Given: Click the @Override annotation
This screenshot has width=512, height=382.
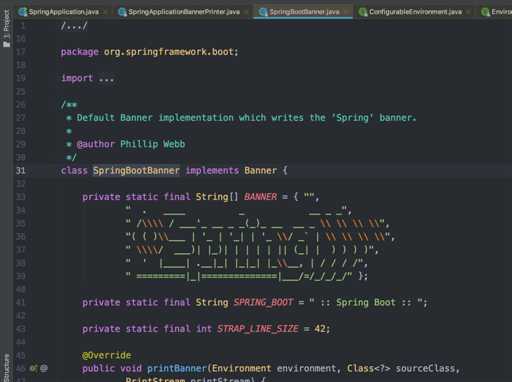Looking at the screenshot, I should [x=107, y=355].
